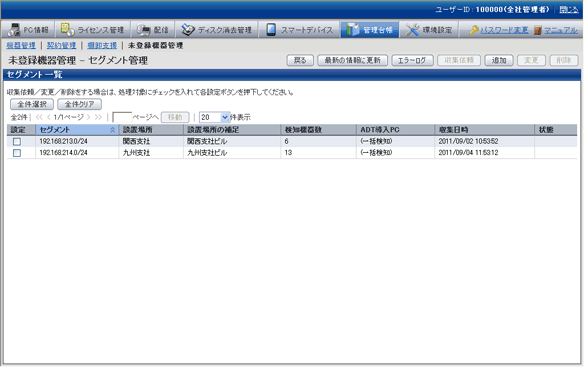Click the 環境設定 wrench tools icon
This screenshot has height=367, width=584.
pos(412,30)
